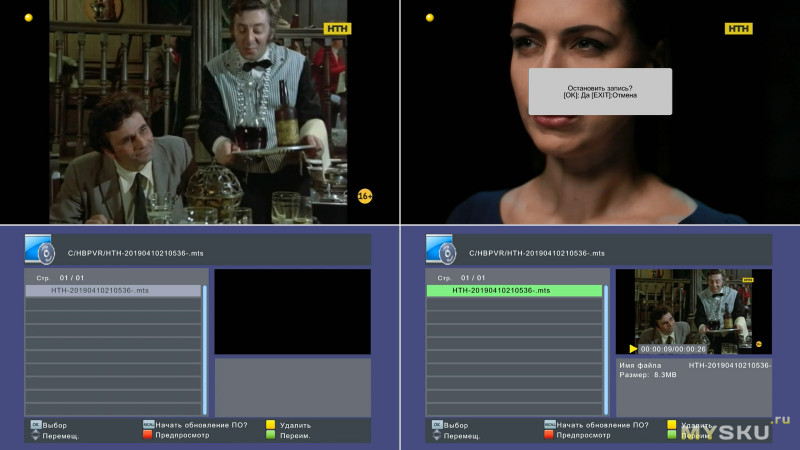Click the "Выбор" label on the black-preview screen
The height and width of the screenshot is (450, 800).
[55, 425]
